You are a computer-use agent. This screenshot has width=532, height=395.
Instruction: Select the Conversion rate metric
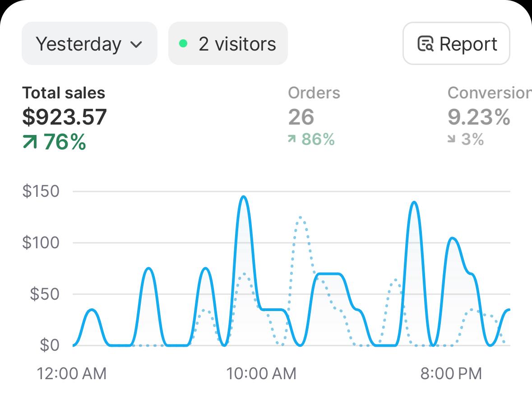pyautogui.click(x=489, y=93)
